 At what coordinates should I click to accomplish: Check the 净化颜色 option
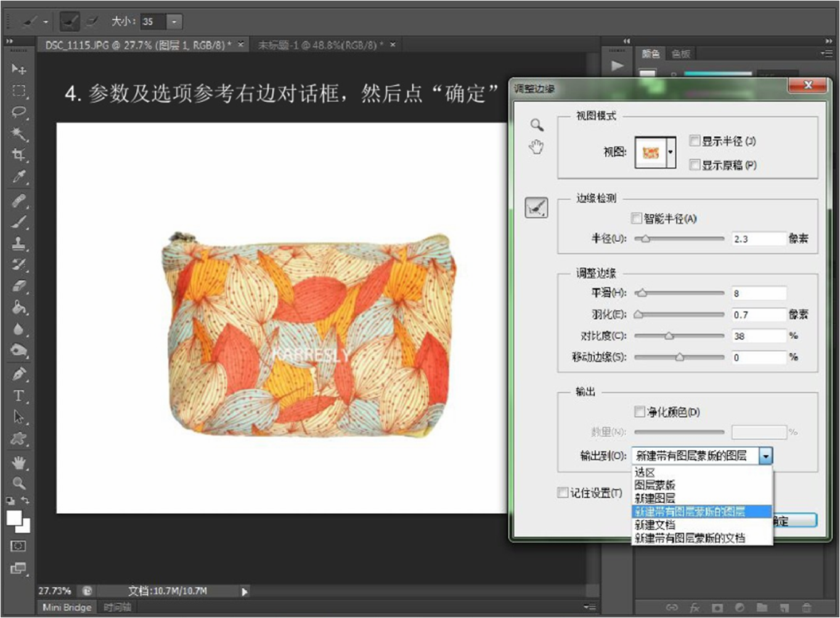point(640,411)
